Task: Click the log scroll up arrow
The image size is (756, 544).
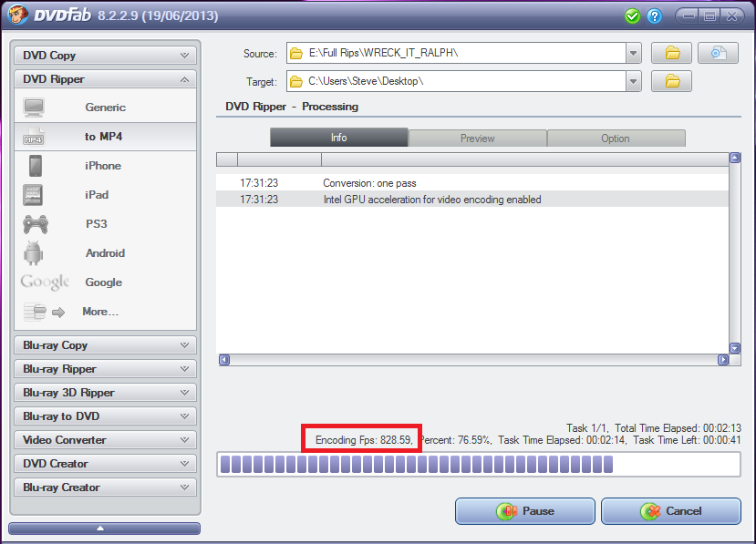Action: point(735,158)
